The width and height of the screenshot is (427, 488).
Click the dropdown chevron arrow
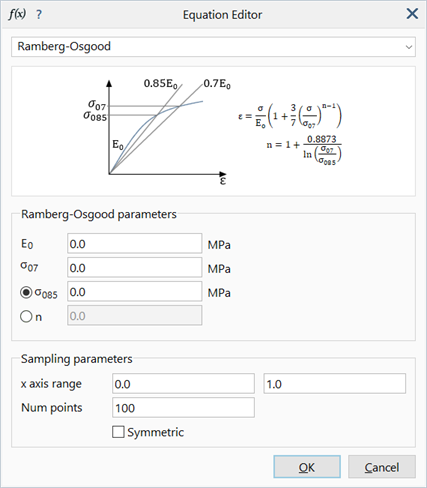tap(409, 47)
